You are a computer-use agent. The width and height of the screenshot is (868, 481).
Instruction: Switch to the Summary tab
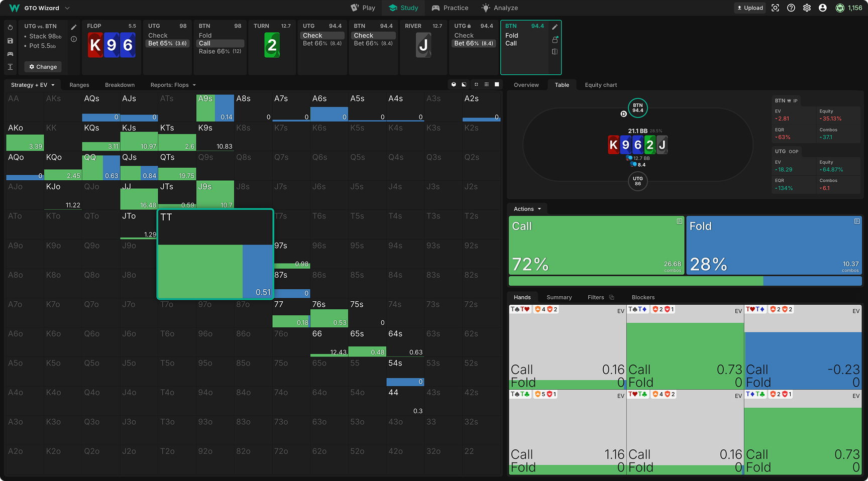[x=559, y=297]
